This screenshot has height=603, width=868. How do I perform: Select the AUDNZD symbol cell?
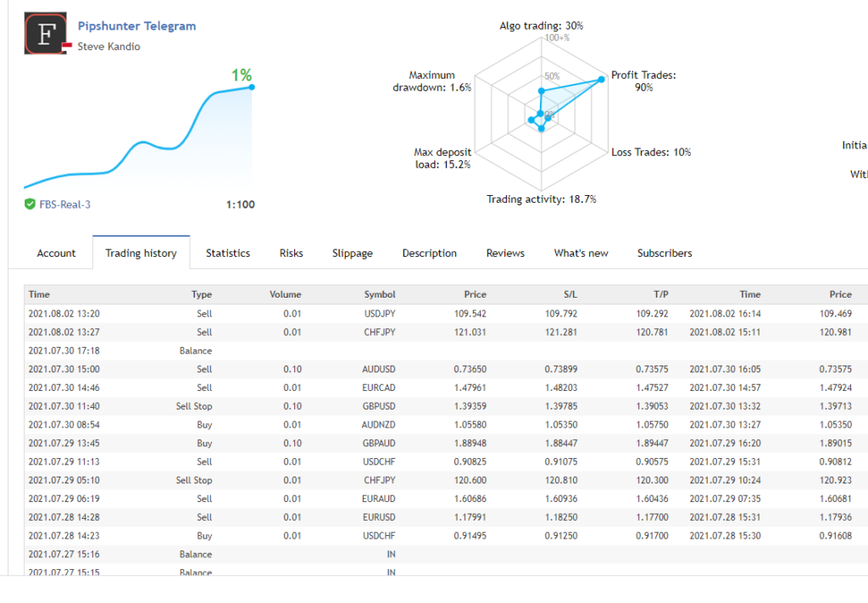379,425
